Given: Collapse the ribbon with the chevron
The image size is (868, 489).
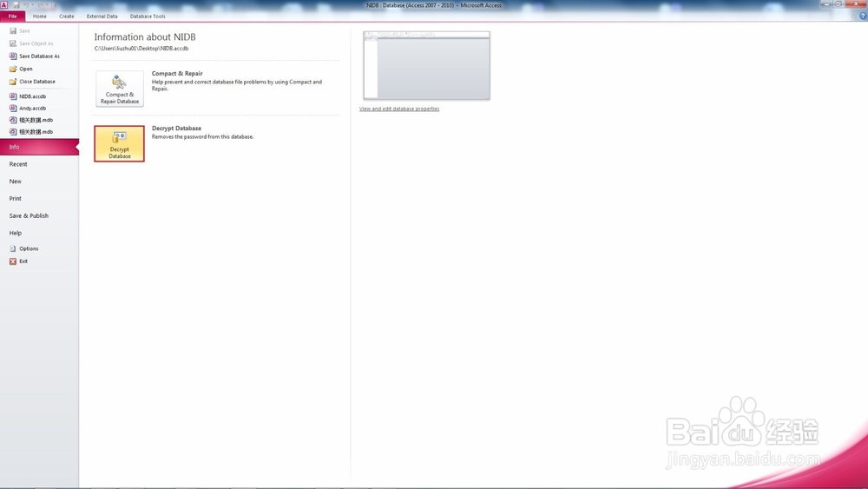Looking at the screenshot, I should click(853, 16).
